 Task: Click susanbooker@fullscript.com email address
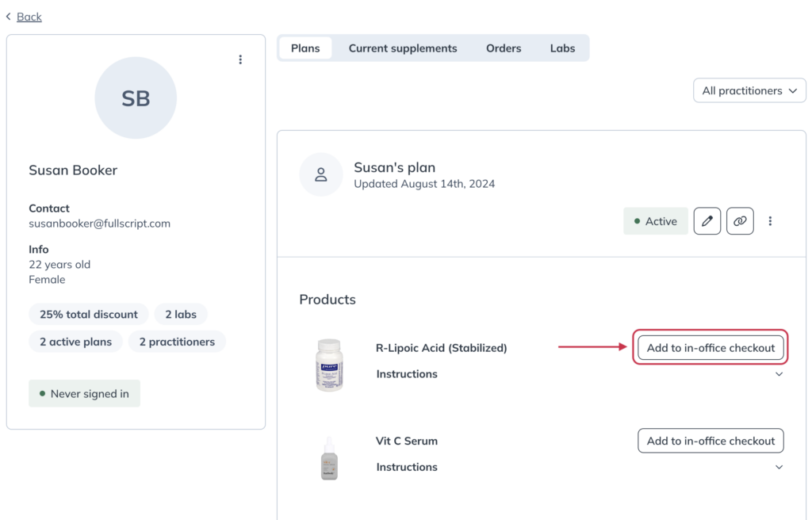point(99,224)
